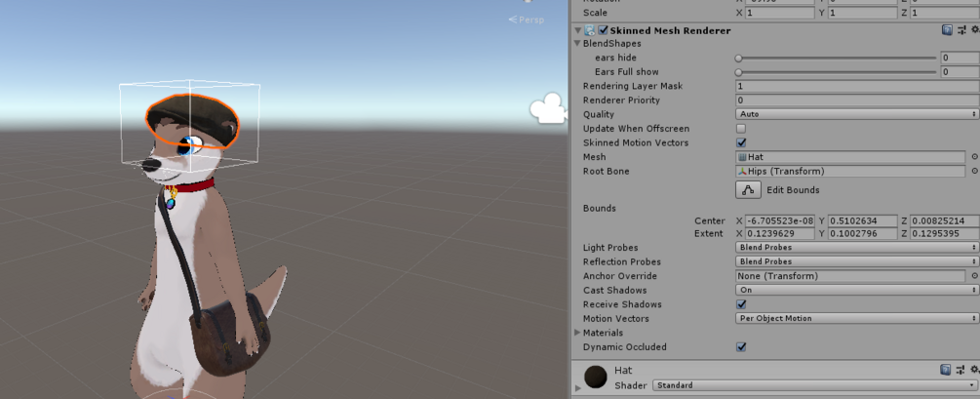
Task: Collapse the Skinned Mesh Renderer component
Action: (578, 30)
